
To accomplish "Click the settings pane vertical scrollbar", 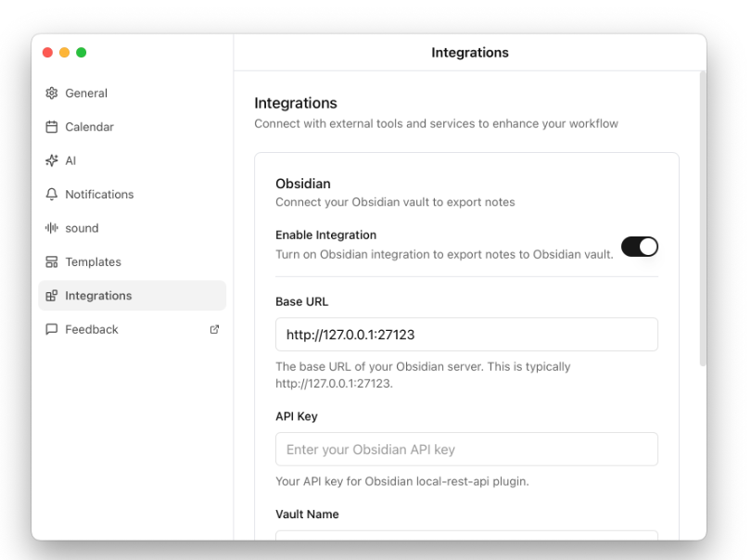I will click(703, 219).
